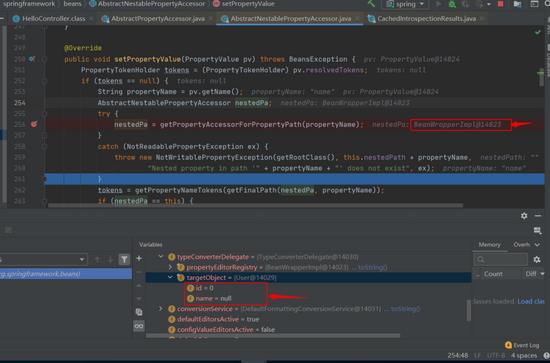
Task: Collapse the typeConverterDelegate node
Action: 161,256
